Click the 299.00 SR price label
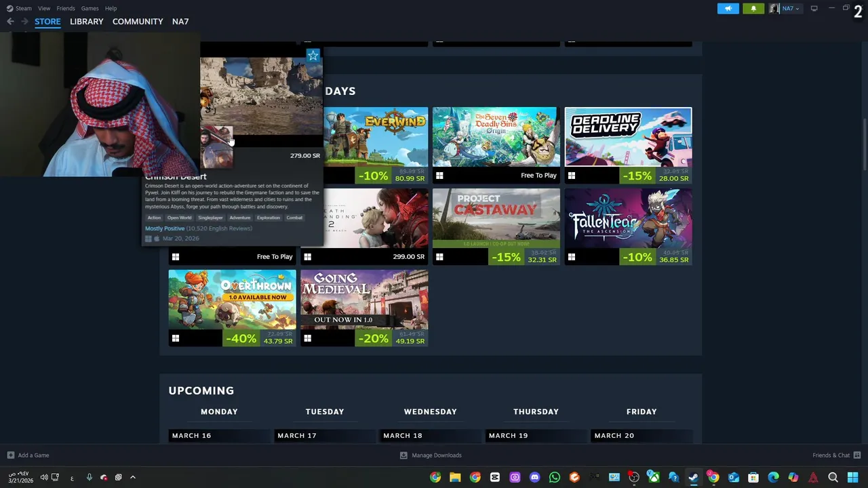This screenshot has height=488, width=868. (409, 257)
